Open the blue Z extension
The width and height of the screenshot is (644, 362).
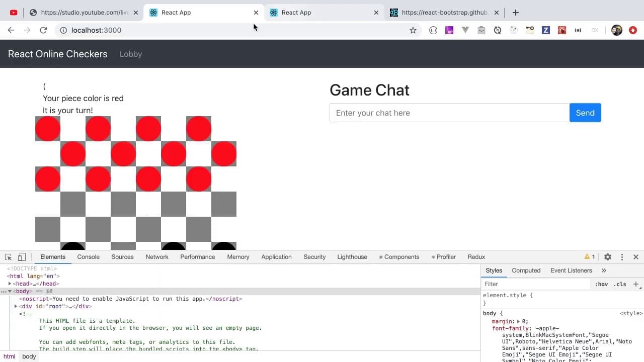[x=546, y=30]
